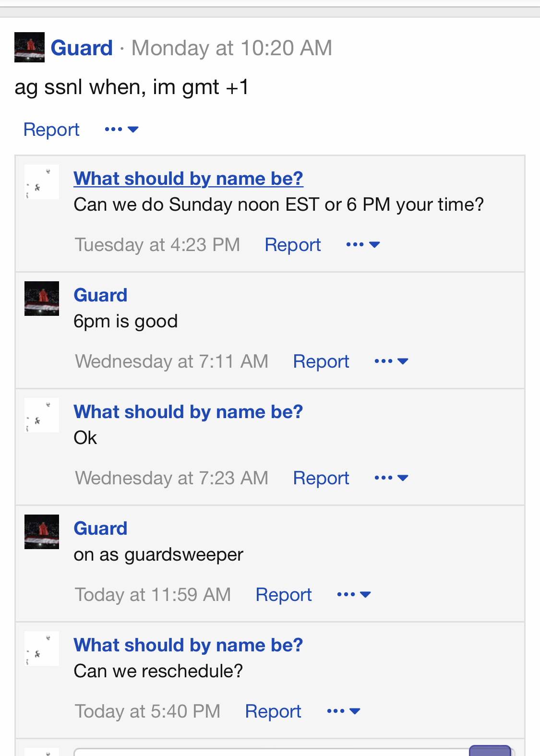The width and height of the screenshot is (540, 756).
Task: Expand more options under Monday's post
Action: pos(121,130)
